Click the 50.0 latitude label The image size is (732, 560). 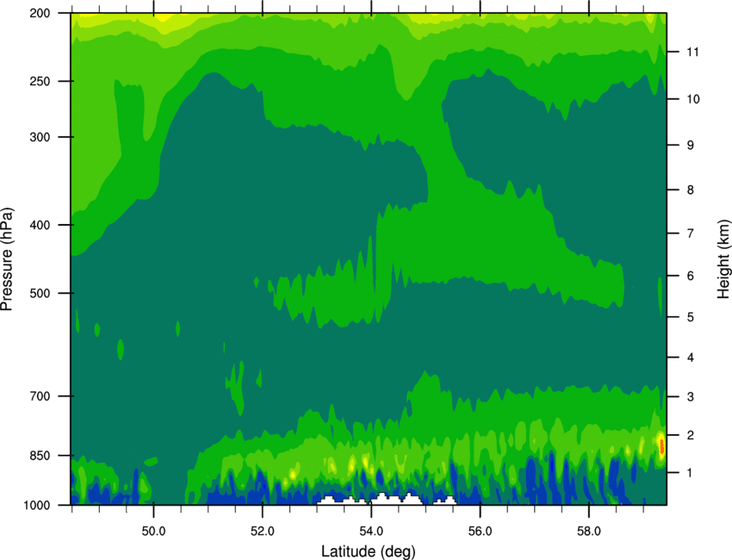point(153,532)
